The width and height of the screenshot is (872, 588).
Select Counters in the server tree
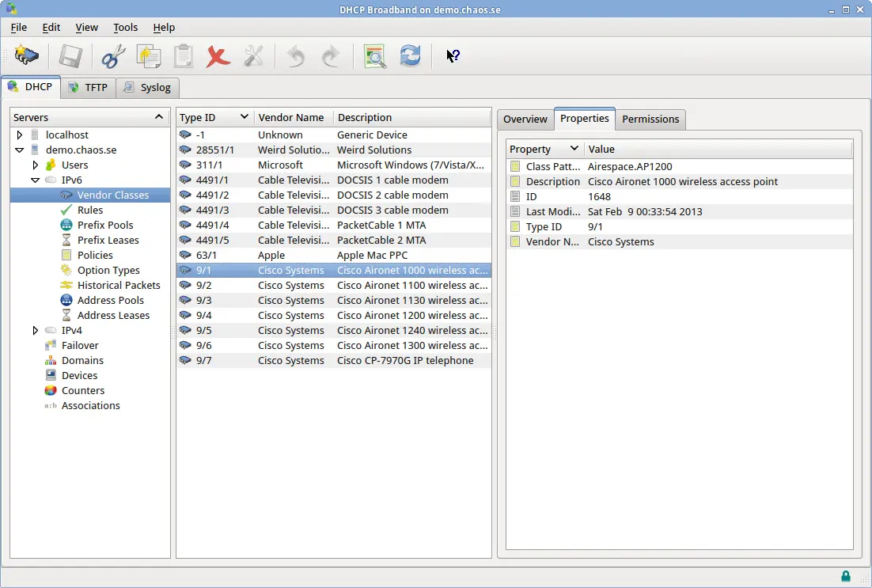pyautogui.click(x=83, y=391)
